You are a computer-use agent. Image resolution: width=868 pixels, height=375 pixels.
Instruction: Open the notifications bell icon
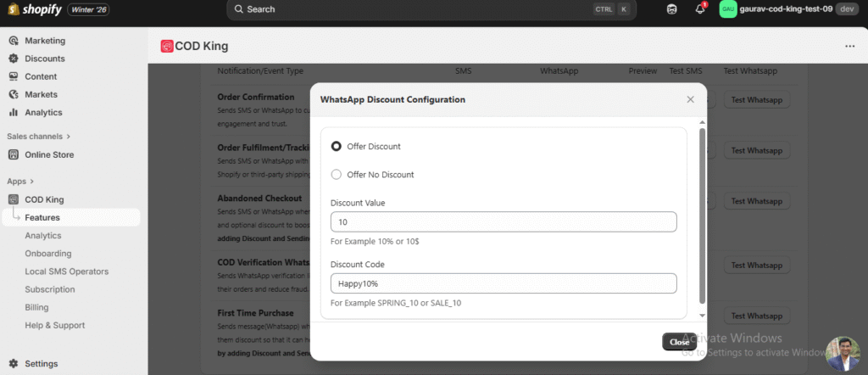coord(700,9)
